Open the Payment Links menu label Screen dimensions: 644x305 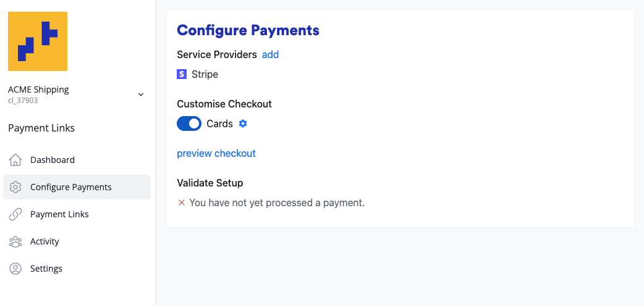click(x=59, y=214)
